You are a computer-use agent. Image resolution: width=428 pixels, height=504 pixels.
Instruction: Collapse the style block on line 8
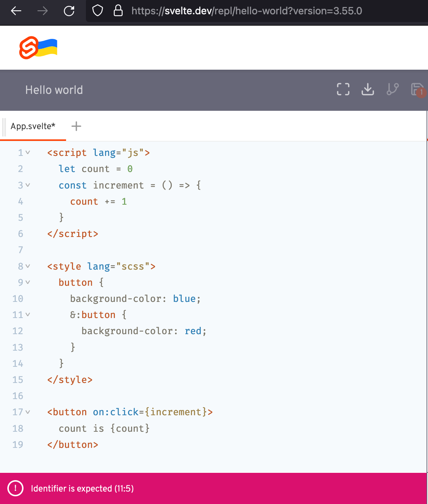coord(28,267)
